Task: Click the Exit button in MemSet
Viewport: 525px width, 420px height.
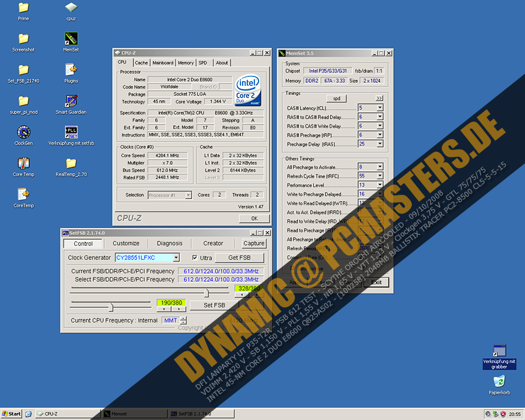Action: [x=376, y=282]
